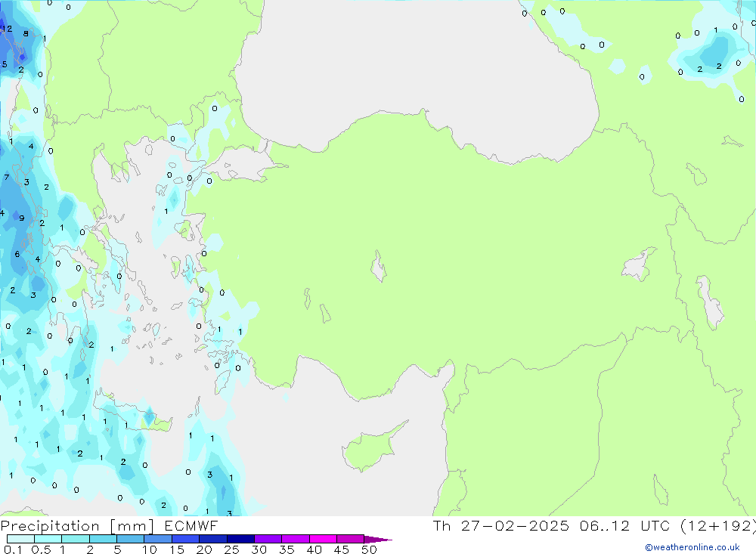Click the lightest 0.1–0.5 mm legend swatch
Viewport: 756px width, 554px height.
[x=20, y=539]
